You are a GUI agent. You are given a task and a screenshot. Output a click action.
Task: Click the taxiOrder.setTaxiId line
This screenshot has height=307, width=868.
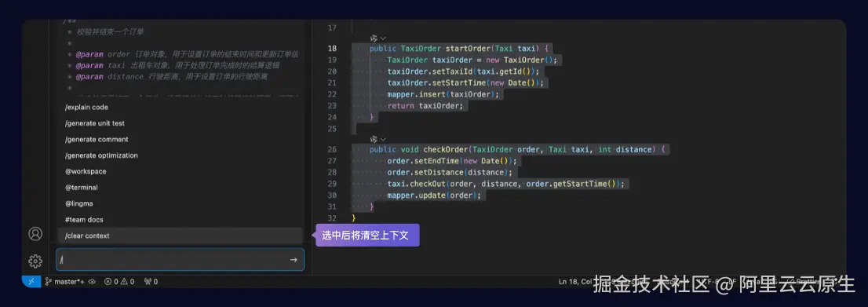click(x=463, y=71)
